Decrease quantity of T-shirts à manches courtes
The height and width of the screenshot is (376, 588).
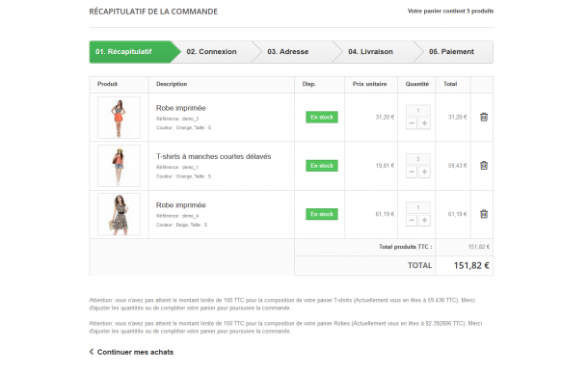(x=412, y=172)
